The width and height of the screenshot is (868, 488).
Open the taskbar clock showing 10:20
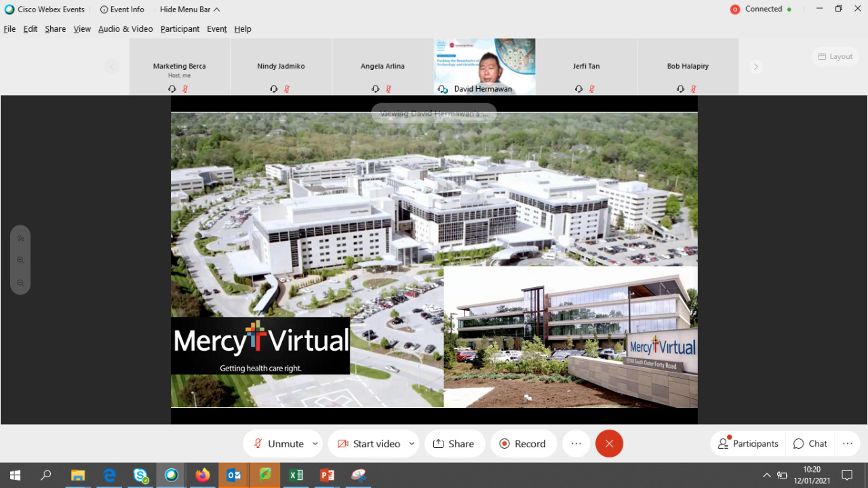812,475
